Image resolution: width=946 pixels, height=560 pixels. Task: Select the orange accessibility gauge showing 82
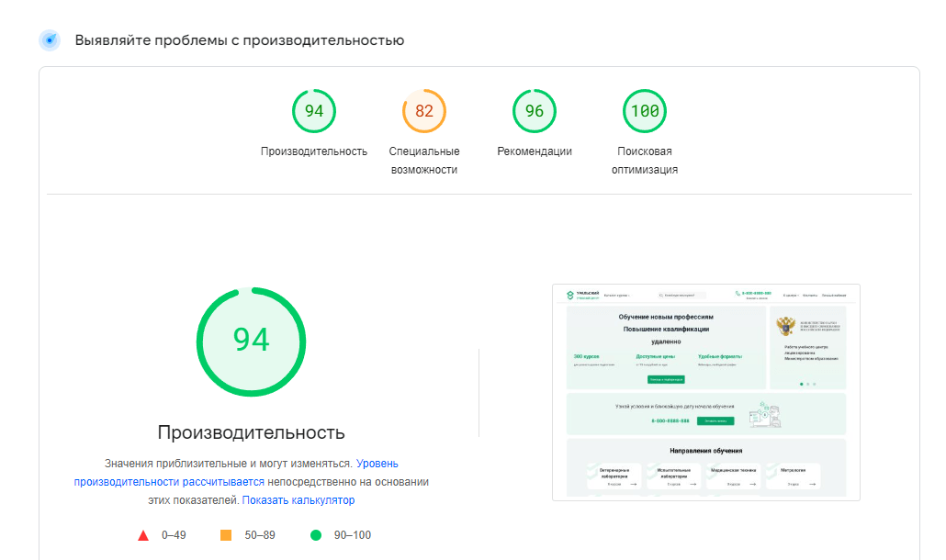click(424, 111)
